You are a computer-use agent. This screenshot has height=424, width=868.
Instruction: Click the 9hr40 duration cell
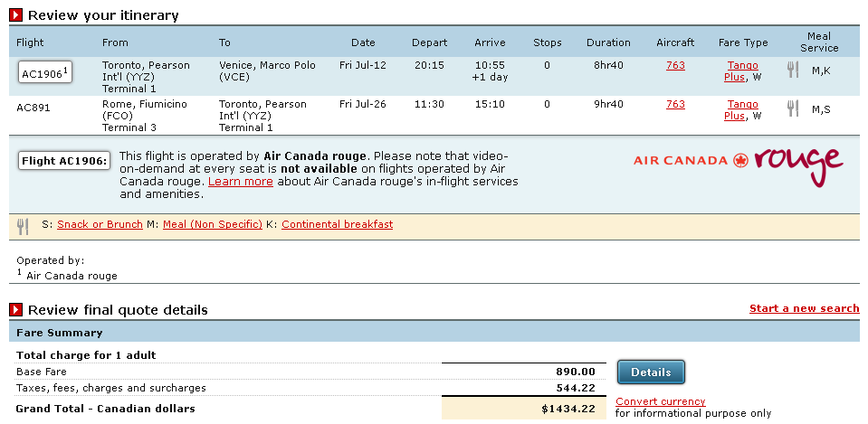tap(608, 104)
